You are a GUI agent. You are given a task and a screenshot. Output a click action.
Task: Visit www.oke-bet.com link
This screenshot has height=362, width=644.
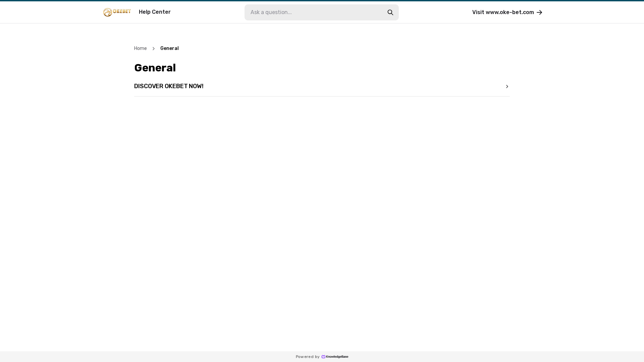[x=507, y=12]
